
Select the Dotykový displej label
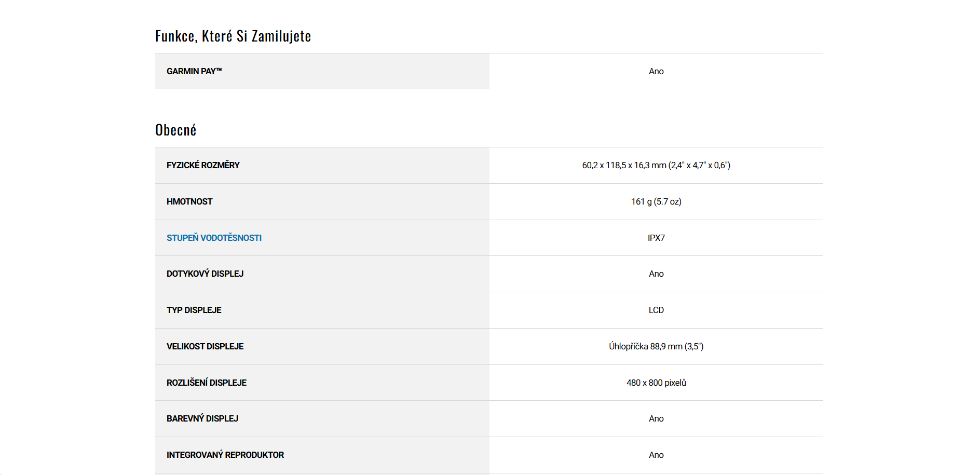click(205, 274)
